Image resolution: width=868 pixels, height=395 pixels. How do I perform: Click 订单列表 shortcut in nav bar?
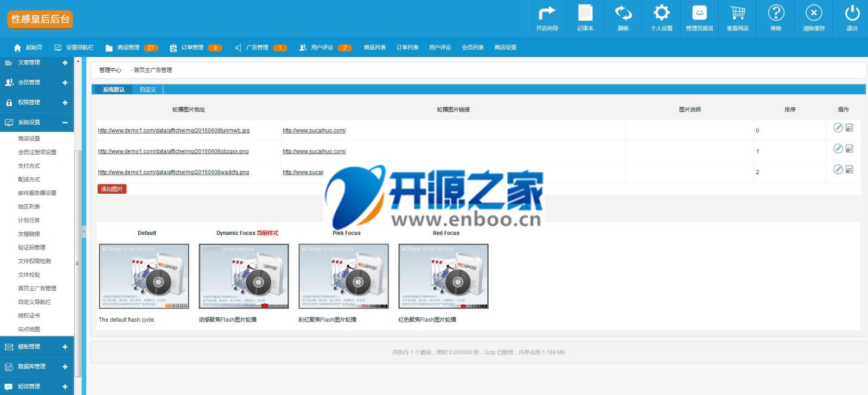[407, 48]
